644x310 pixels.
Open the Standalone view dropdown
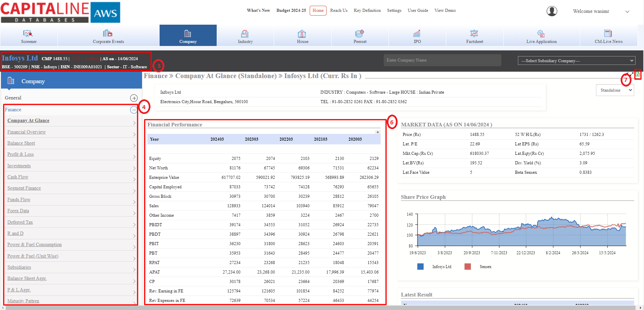pyautogui.click(x=615, y=90)
